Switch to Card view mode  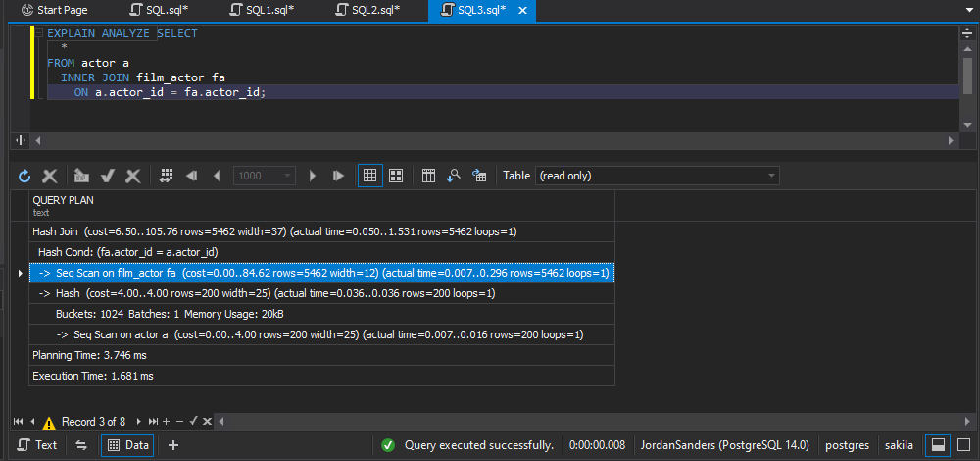click(396, 176)
